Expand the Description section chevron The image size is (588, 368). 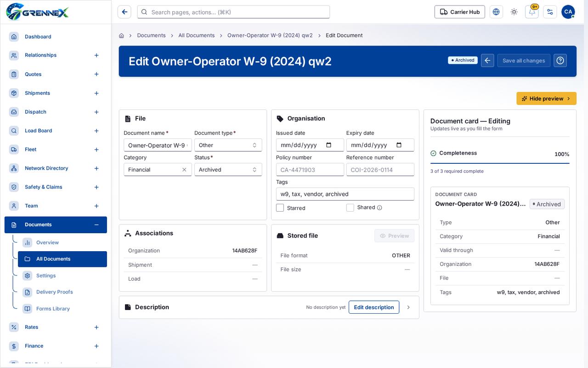tap(408, 307)
